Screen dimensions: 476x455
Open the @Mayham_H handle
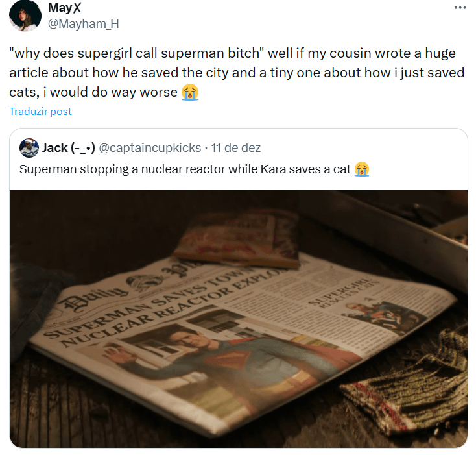click(x=84, y=24)
